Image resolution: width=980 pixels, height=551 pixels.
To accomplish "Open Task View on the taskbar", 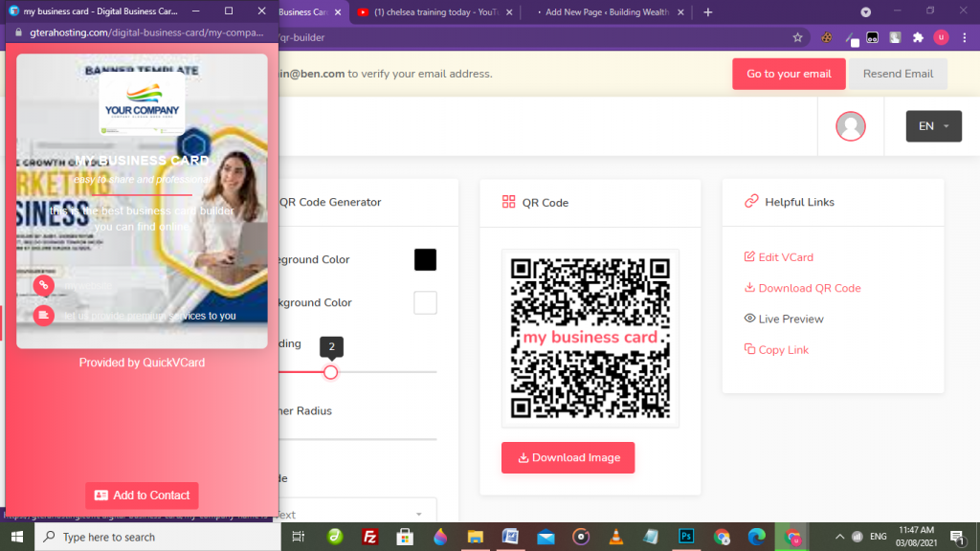I will (299, 537).
